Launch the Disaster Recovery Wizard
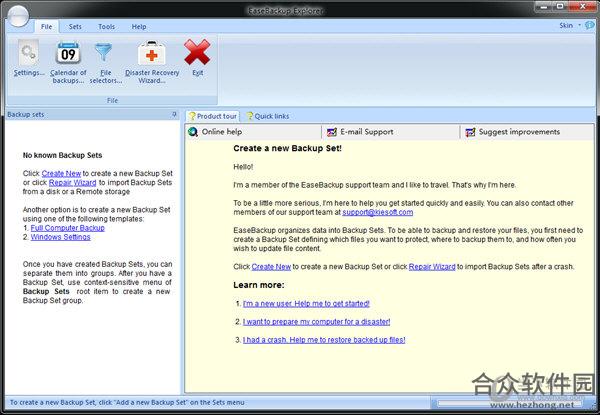 tap(152, 52)
